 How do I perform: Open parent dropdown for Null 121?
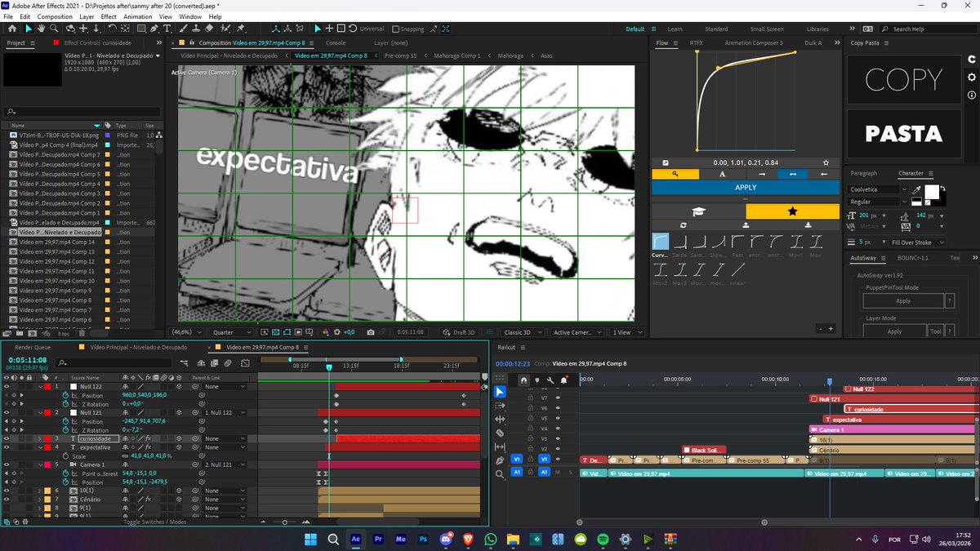tap(225, 412)
